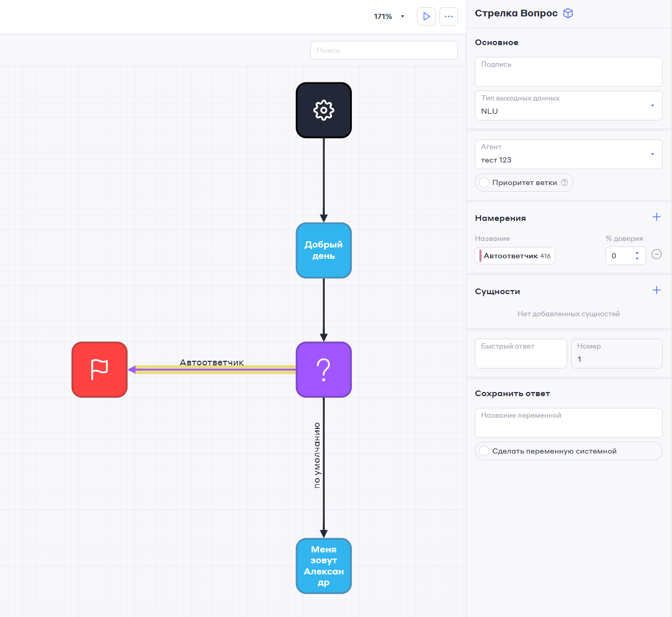The image size is (672, 617).
Task: Click the Быстрый ответ input field
Action: 521,354
